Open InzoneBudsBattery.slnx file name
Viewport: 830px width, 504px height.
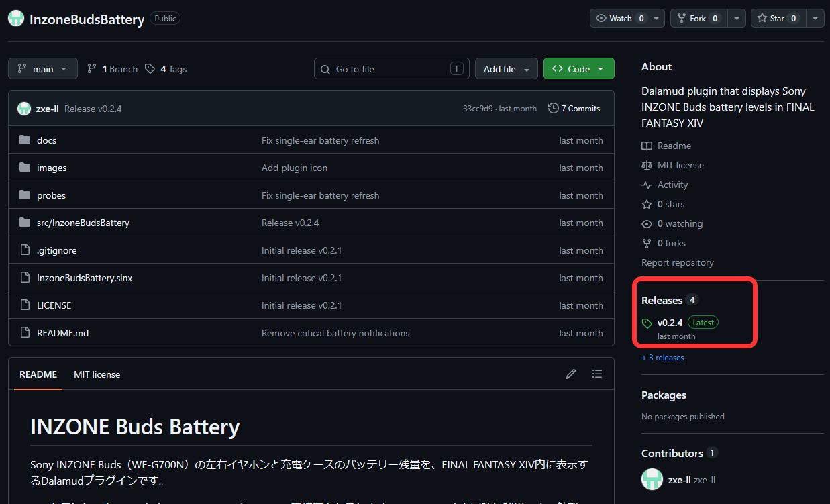85,278
